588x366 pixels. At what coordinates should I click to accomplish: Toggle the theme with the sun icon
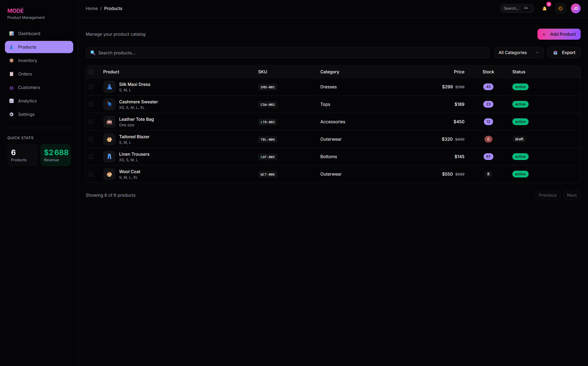[x=560, y=8]
